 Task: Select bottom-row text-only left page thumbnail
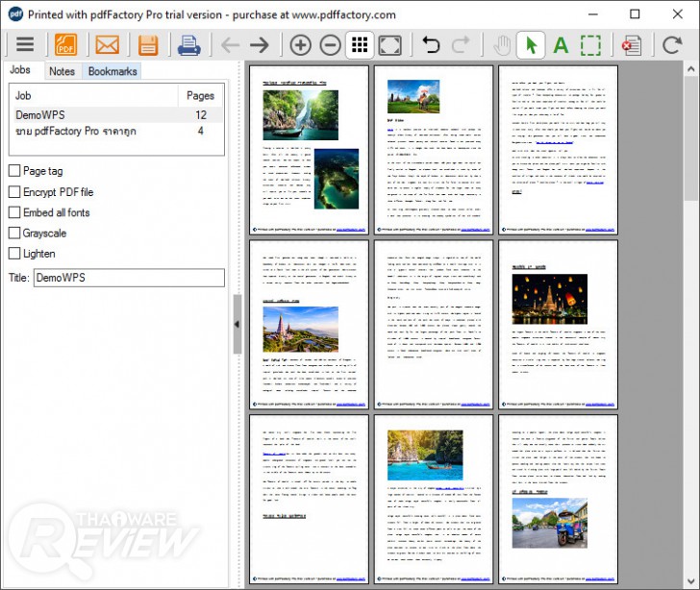(x=309, y=499)
